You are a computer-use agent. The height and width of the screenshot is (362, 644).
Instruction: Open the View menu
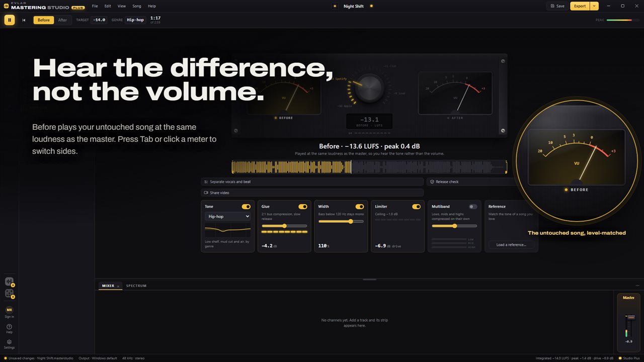(122, 6)
